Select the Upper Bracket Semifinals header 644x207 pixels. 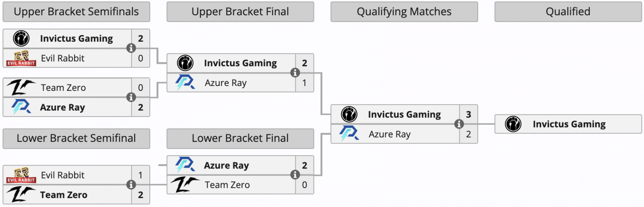[x=76, y=12]
